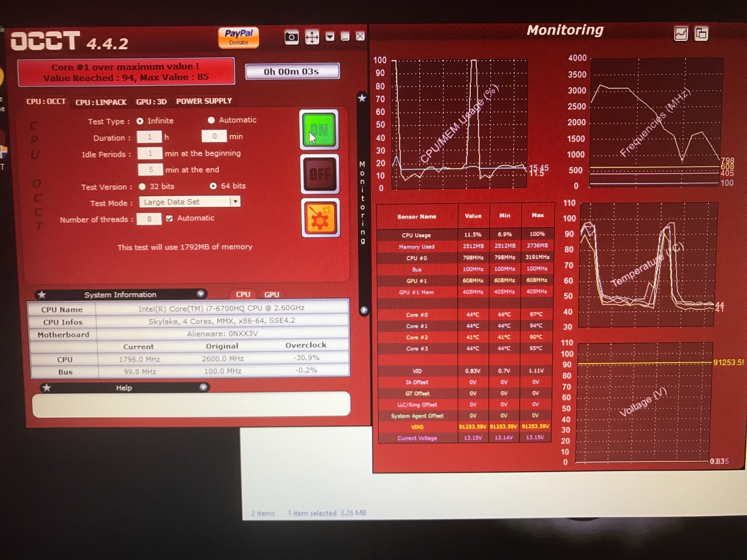The image size is (747, 560).
Task: Click '1 item selected' in Explorer status bar
Action: coord(312,513)
